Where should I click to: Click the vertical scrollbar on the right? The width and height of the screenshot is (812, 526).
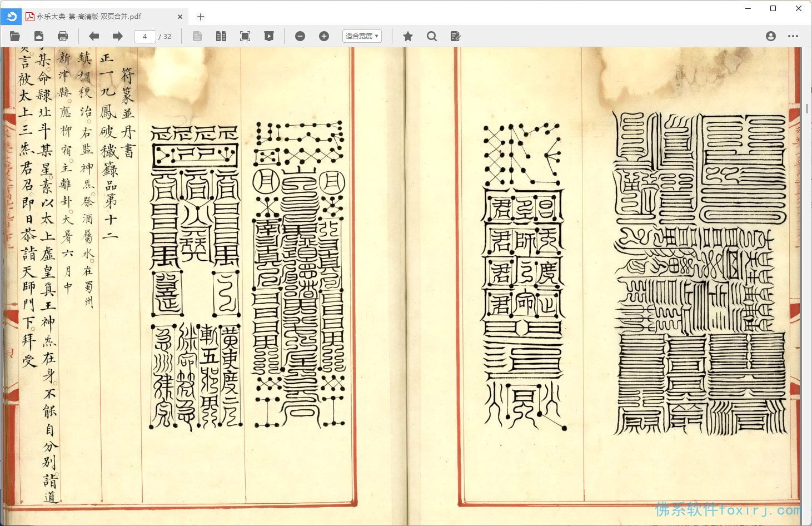pyautogui.click(x=807, y=108)
